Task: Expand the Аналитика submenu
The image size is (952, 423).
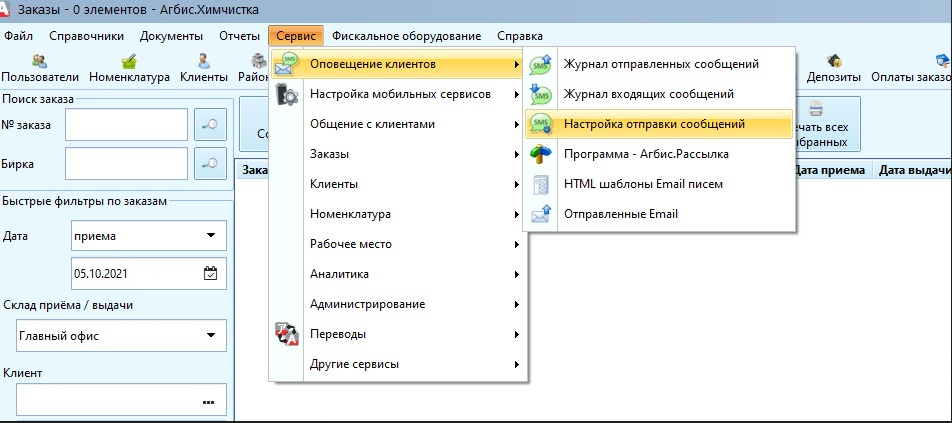Action: click(x=398, y=274)
